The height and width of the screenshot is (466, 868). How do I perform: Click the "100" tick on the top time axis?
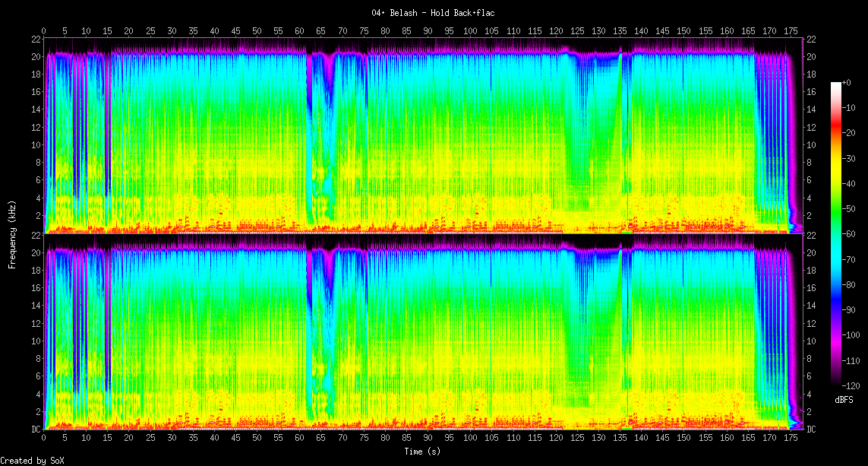470,31
